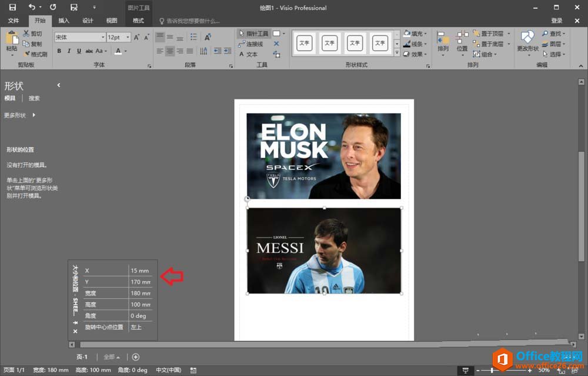Choose the Text tool (文本)
588x376 pixels.
pyautogui.click(x=248, y=54)
